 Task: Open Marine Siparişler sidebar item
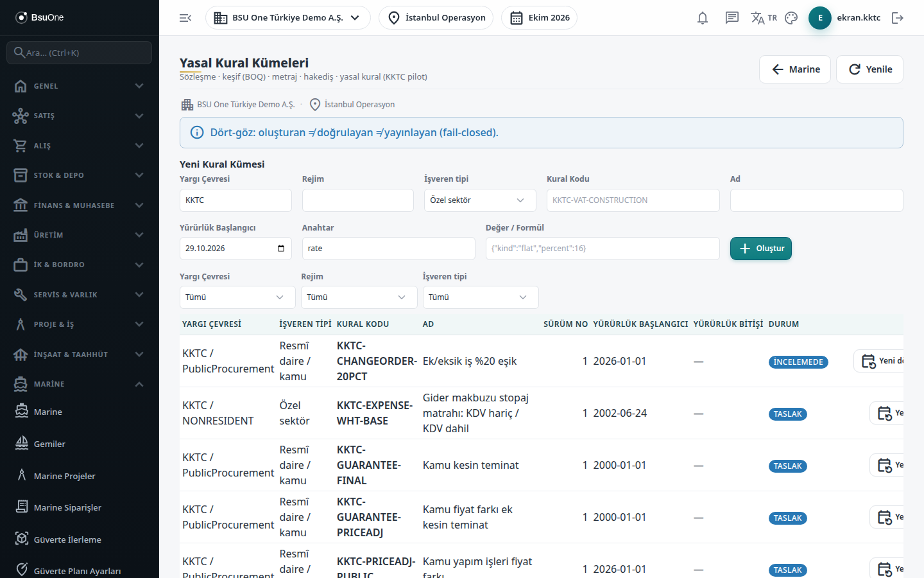coord(80,507)
